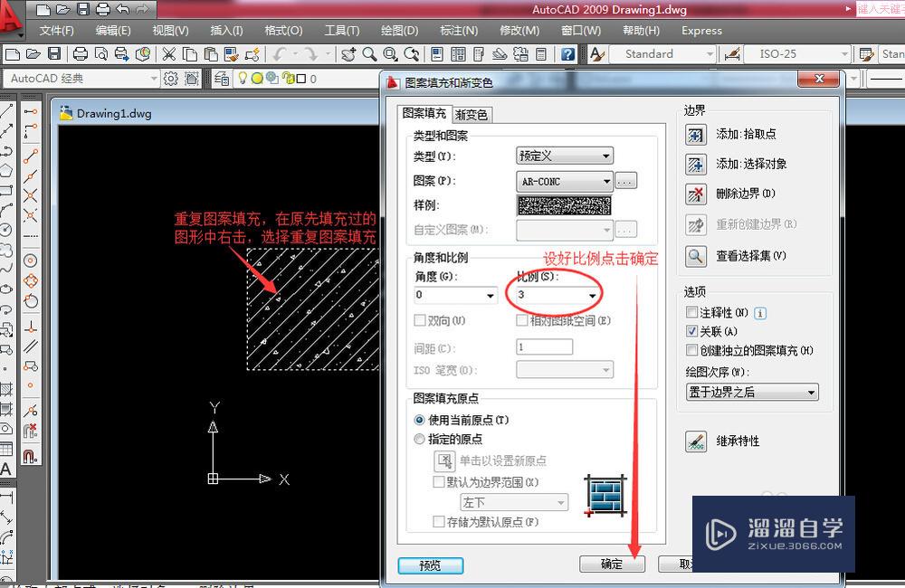Screen dimensions: 905x588
Task: Click the new file icon in the standard toolbar
Action: point(12,54)
